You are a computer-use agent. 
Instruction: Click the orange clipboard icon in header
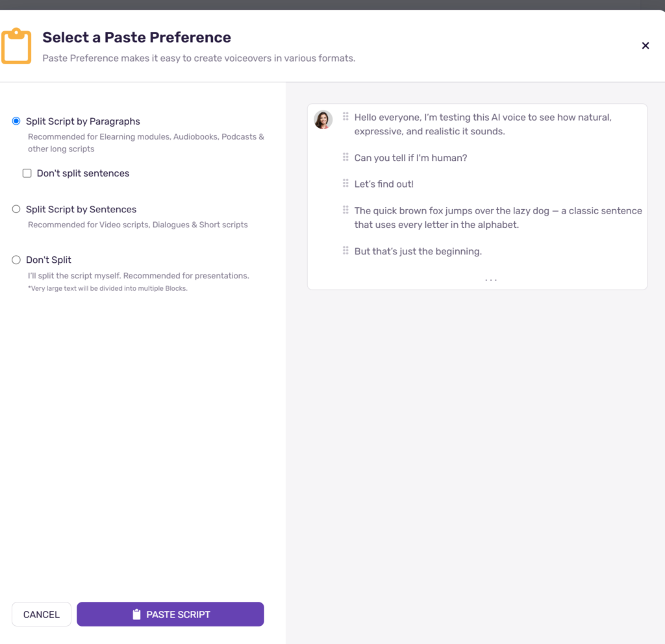[x=16, y=46]
